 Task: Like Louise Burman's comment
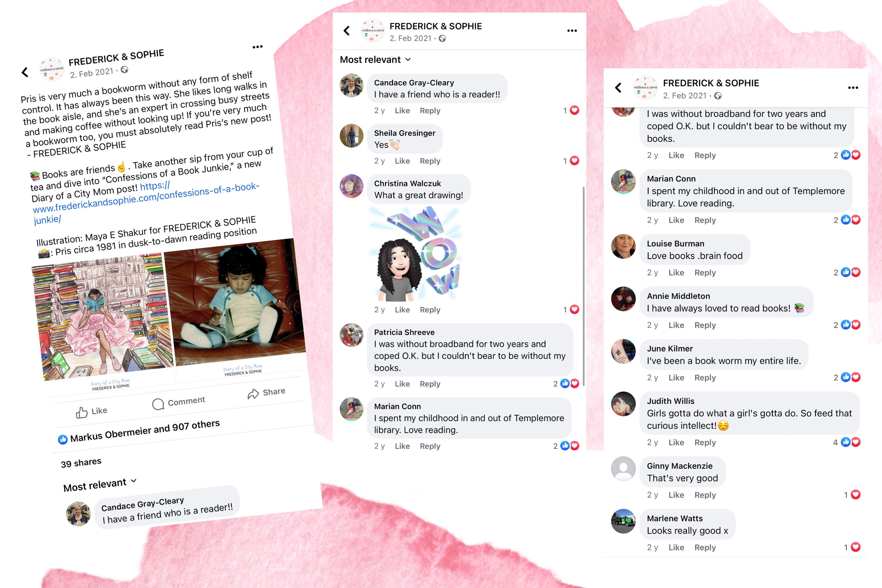point(676,273)
